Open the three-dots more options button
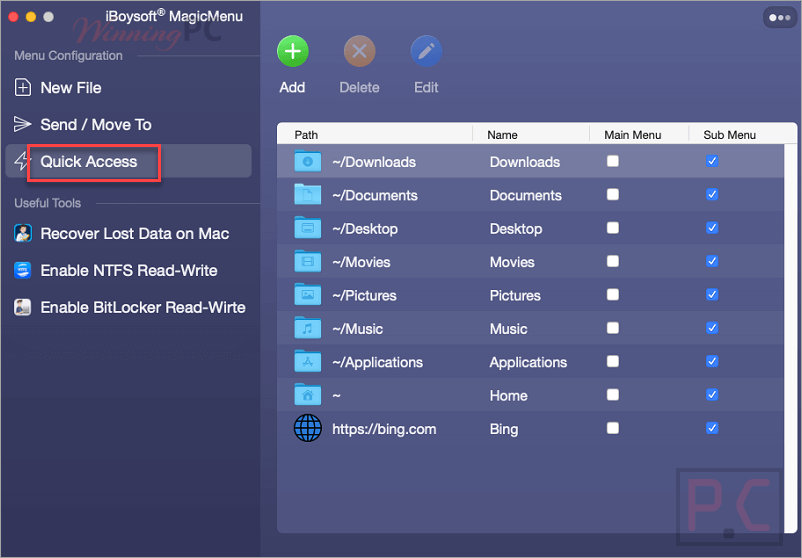Viewport: 802px width, 558px height. click(x=779, y=17)
